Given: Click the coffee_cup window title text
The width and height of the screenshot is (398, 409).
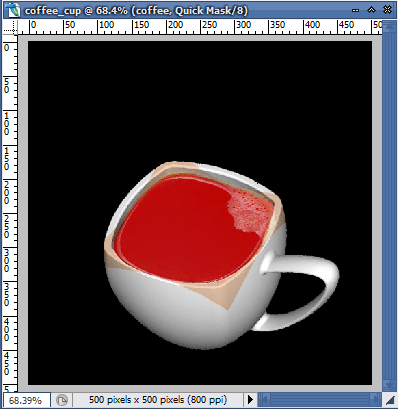Looking at the screenshot, I should click(x=136, y=11).
